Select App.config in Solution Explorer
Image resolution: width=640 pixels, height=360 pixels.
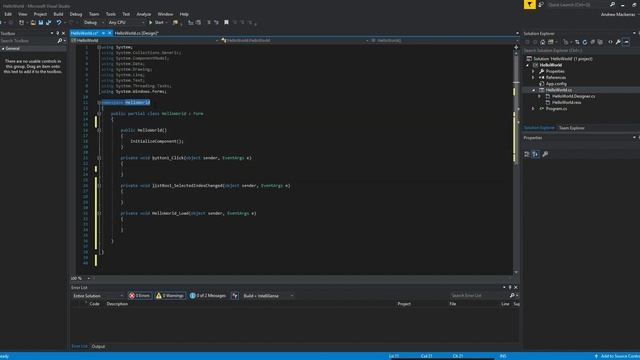click(x=556, y=84)
